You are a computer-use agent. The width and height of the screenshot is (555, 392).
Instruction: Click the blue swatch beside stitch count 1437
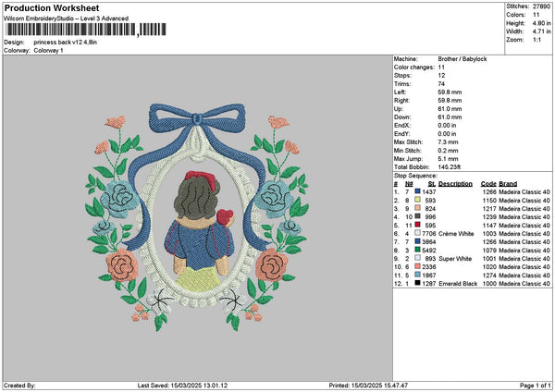418,191
